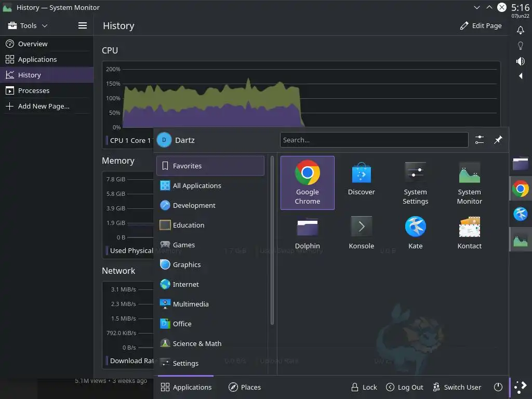Screen dimensions: 532x399
Task: Click the category list scrollbar
Action: (272, 240)
